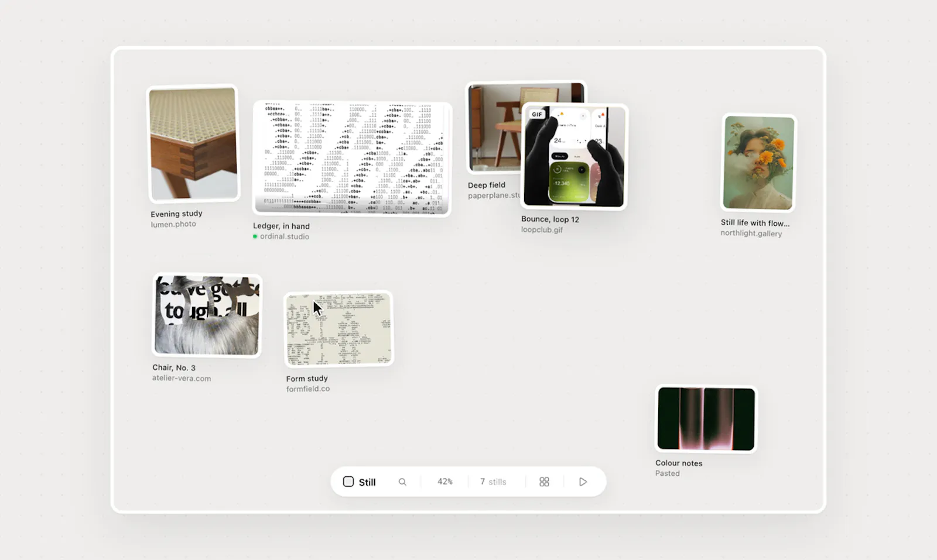
Task: Click the Still app logo icon
Action: tap(348, 482)
